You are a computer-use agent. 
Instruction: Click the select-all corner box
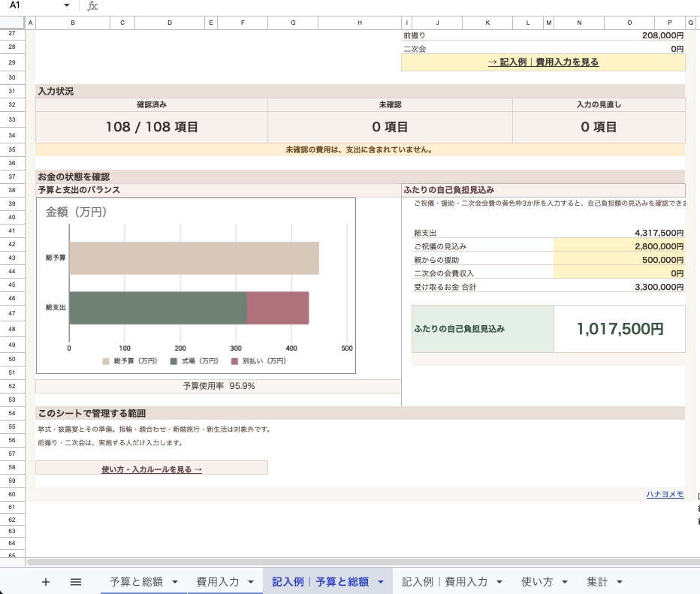tap(12, 23)
